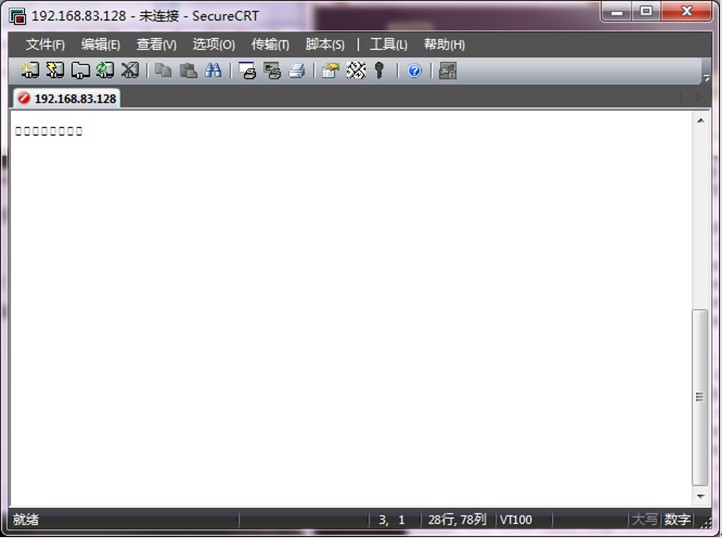Click the 大写 caps lock indicator
The width and height of the screenshot is (722, 538).
(645, 520)
